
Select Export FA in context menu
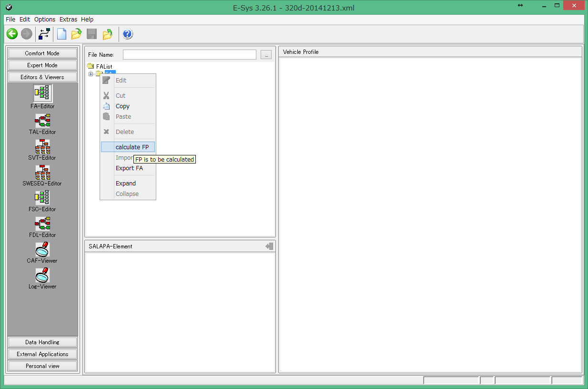[x=129, y=168]
